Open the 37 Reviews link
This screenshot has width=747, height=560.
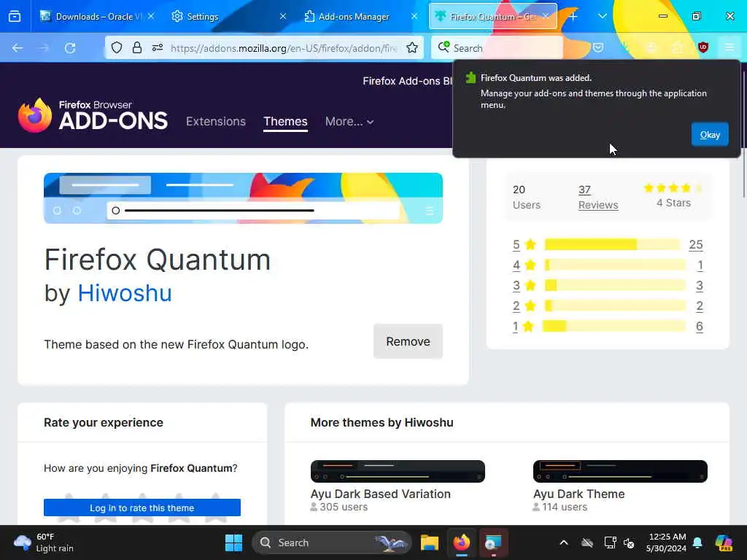598,197
